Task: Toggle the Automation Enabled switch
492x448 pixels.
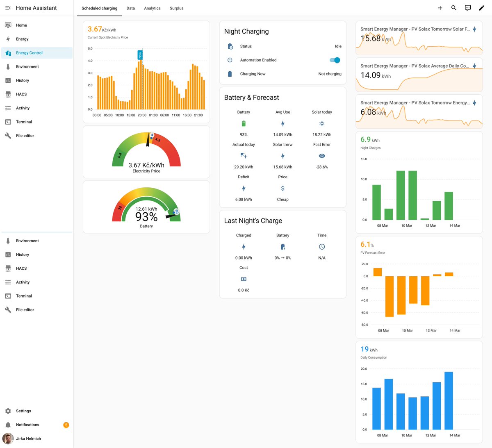Action: click(335, 60)
